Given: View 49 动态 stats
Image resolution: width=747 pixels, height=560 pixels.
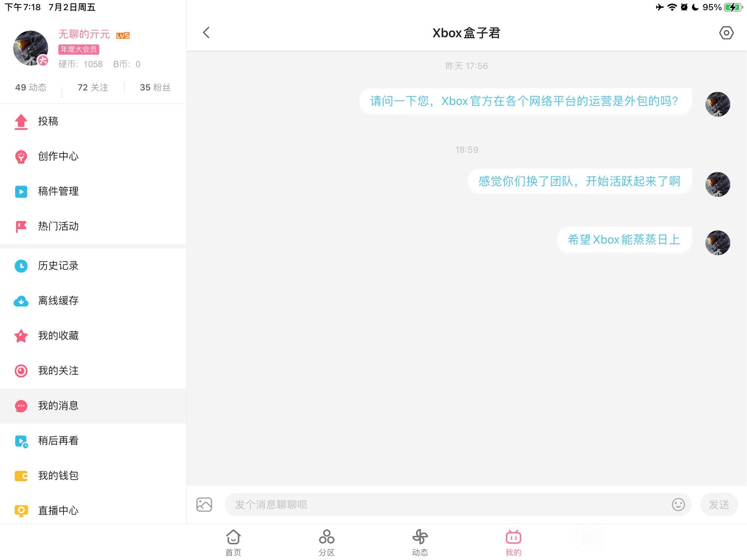Looking at the screenshot, I should tap(31, 87).
